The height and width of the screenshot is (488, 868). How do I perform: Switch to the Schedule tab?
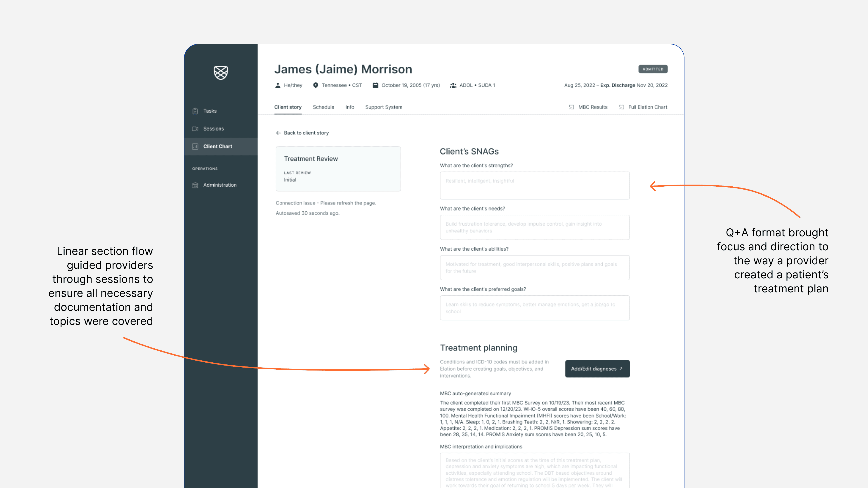[x=323, y=107]
